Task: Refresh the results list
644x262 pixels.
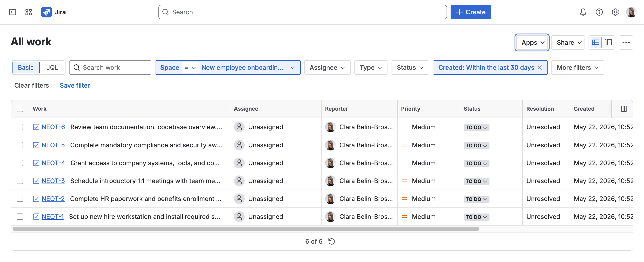Action: tap(331, 241)
